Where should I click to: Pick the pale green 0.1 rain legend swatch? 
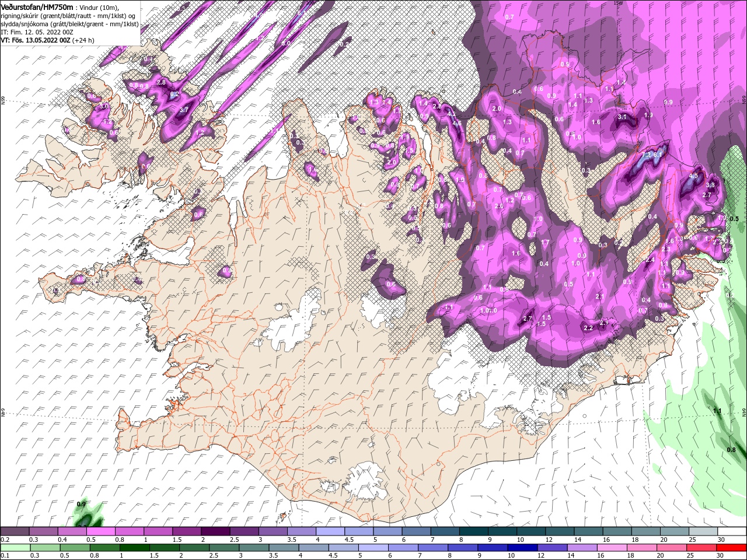15,548
